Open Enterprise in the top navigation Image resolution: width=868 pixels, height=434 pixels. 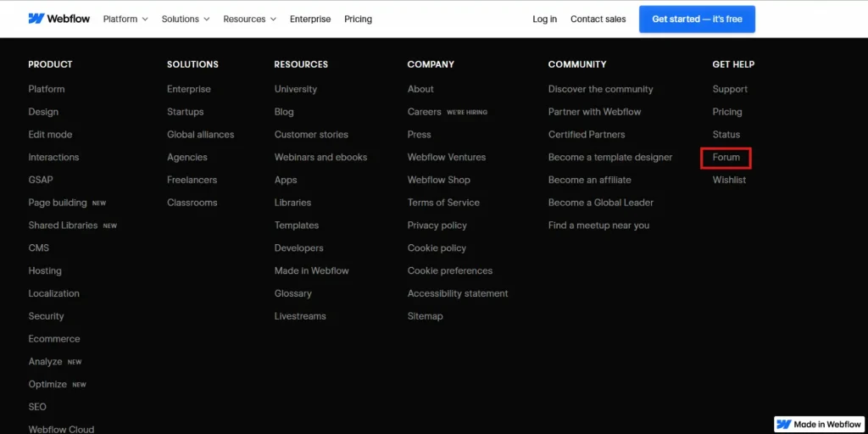310,19
